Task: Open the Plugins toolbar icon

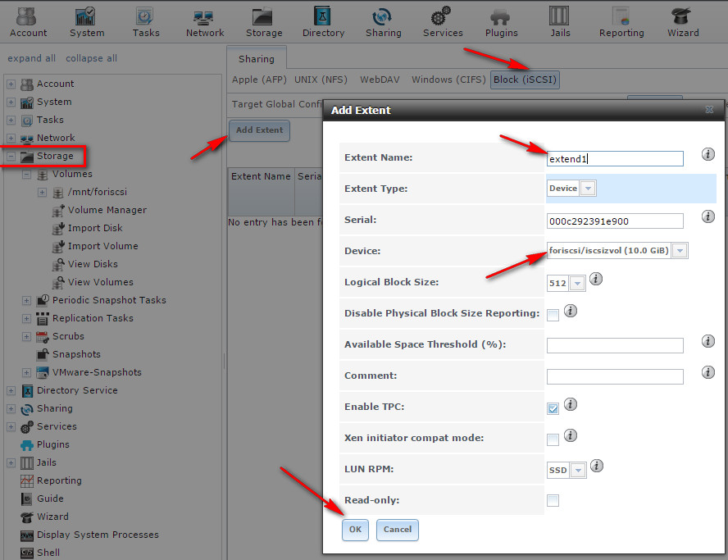Action: tap(501, 22)
